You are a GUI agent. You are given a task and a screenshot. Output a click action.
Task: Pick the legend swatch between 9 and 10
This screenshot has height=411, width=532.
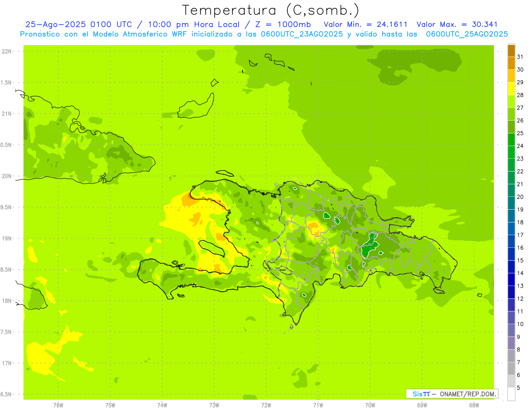pyautogui.click(x=511, y=331)
